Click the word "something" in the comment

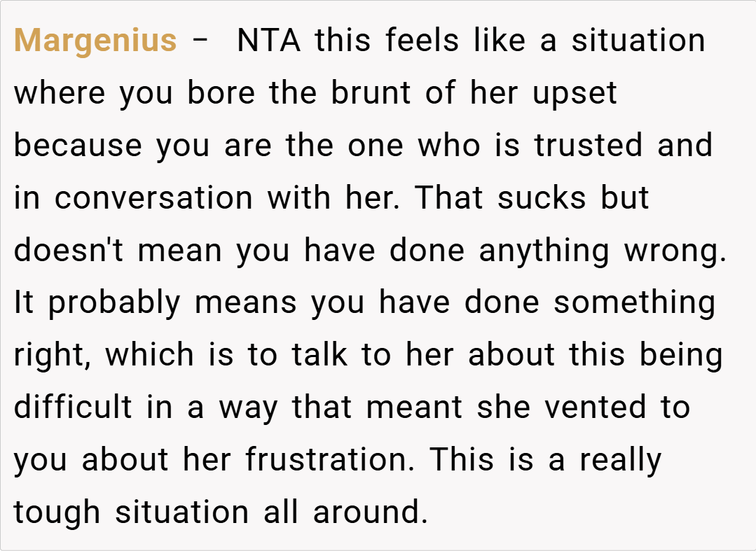point(634,305)
